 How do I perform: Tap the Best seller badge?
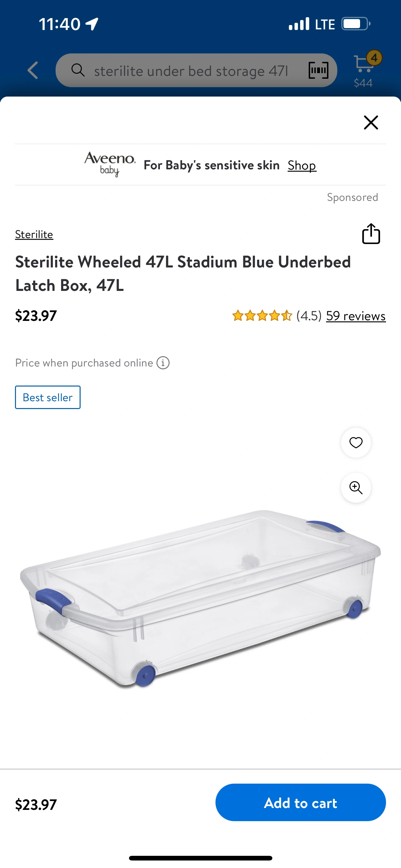(48, 397)
